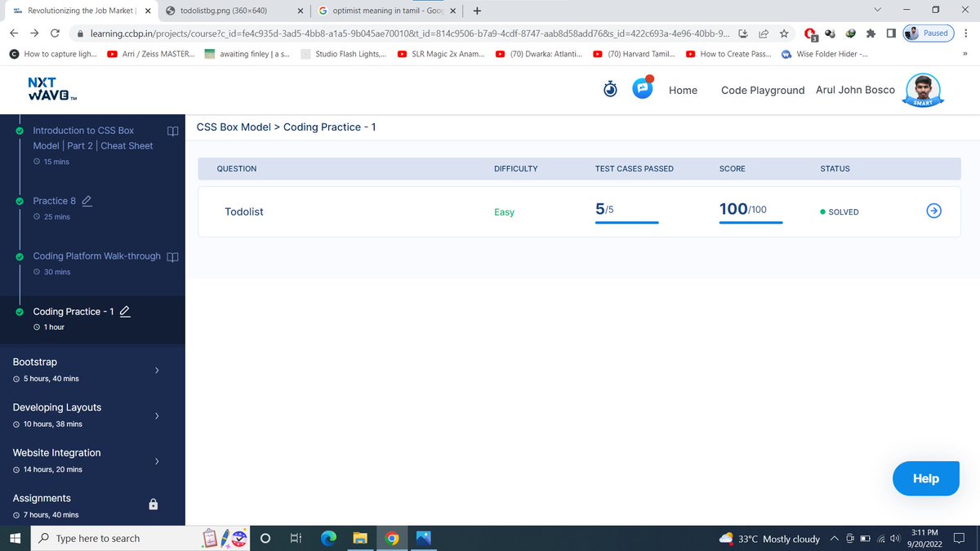Share this page icon in address bar
The width and height of the screenshot is (980, 551).
[763, 33]
